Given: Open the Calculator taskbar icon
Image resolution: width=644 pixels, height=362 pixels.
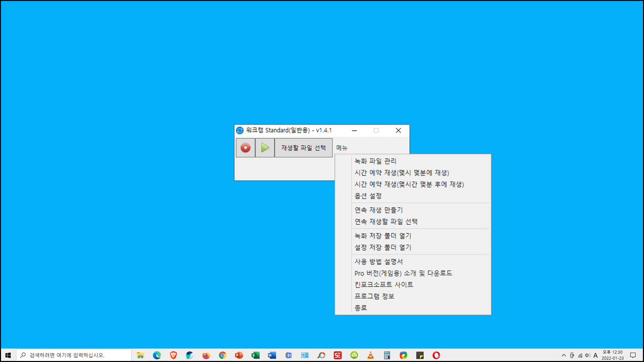Looking at the screenshot, I should tap(387, 355).
